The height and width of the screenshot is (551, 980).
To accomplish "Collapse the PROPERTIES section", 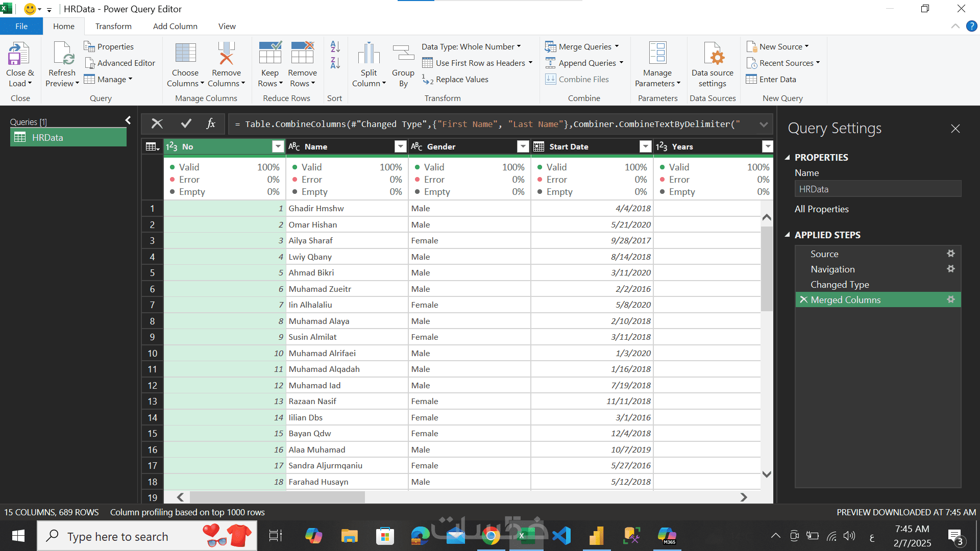I will click(787, 158).
